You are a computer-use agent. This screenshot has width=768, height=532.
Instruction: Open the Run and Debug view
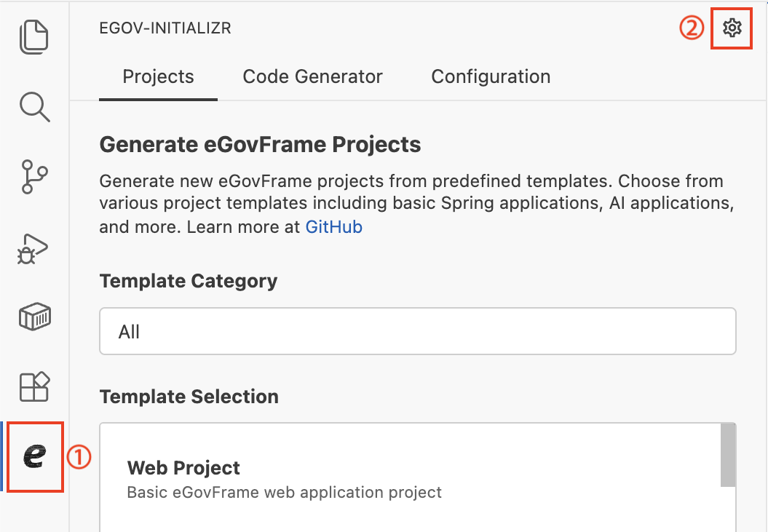pyautogui.click(x=33, y=248)
